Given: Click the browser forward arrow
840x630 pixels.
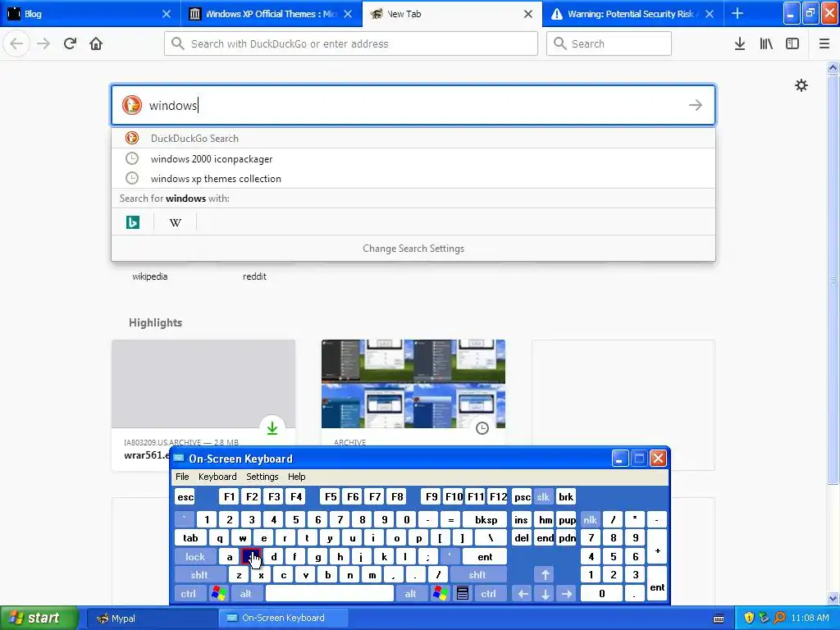Looking at the screenshot, I should 43,43.
